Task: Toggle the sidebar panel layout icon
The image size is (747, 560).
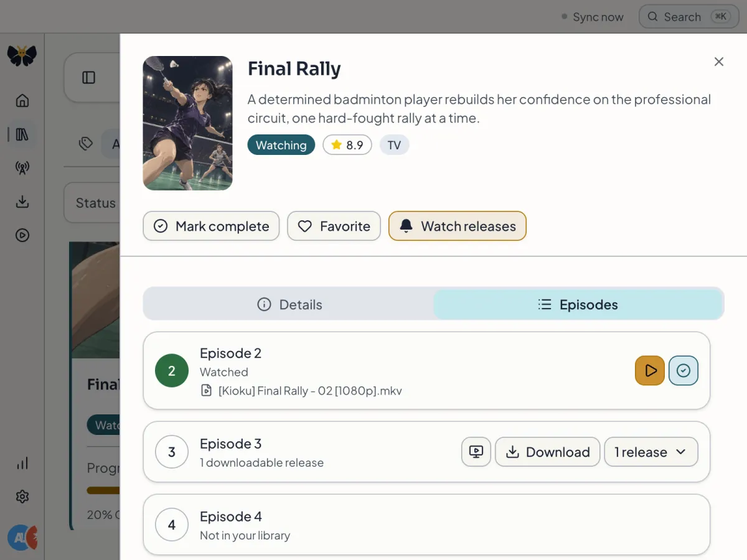Action: [x=88, y=78]
